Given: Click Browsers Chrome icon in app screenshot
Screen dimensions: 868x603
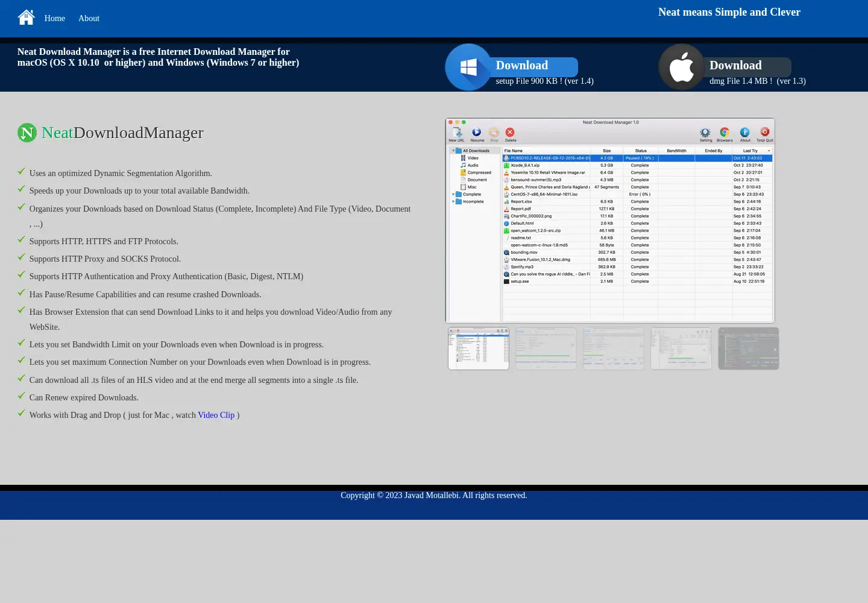Looking at the screenshot, I should [x=725, y=134].
